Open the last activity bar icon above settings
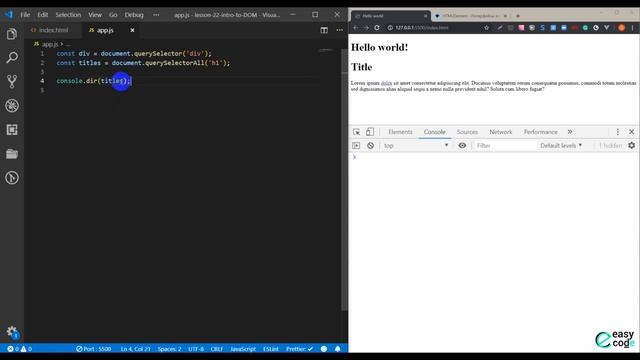640x360 pixels. coord(12,178)
